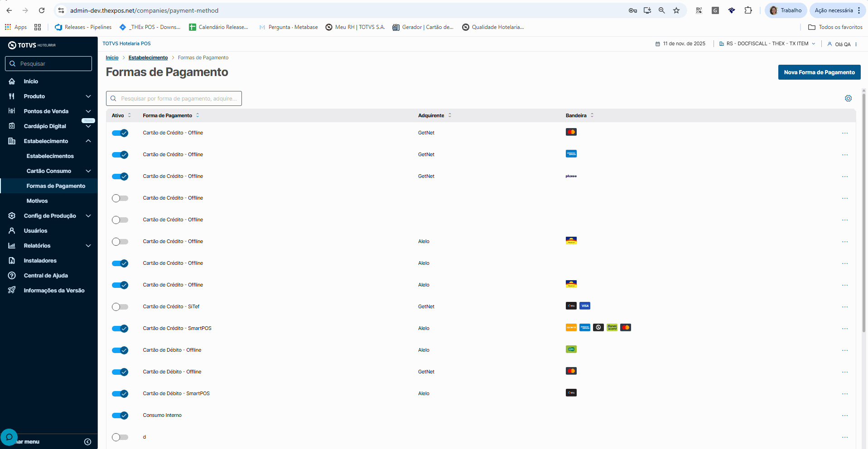
Task: Expand the Produto menu chevron
Action: (x=88, y=96)
